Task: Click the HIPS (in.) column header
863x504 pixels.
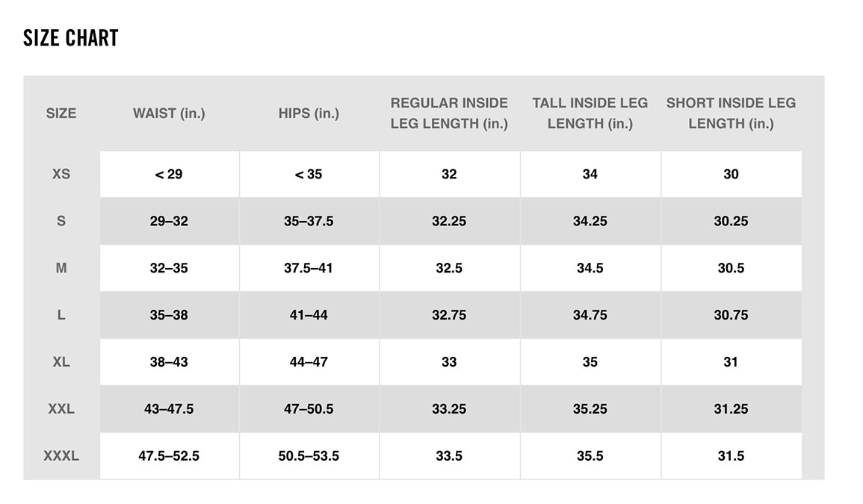Action: (x=309, y=113)
